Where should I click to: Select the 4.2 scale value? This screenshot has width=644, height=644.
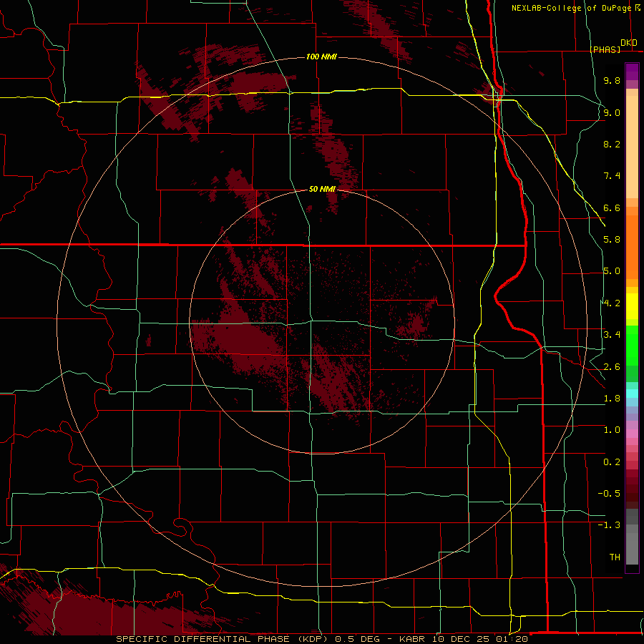point(612,303)
